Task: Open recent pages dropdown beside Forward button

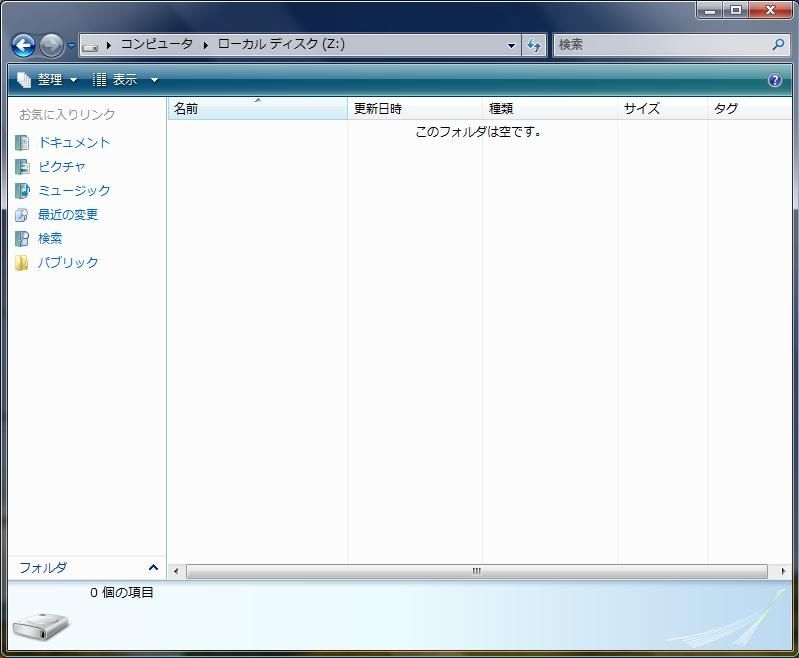Action: [71, 45]
